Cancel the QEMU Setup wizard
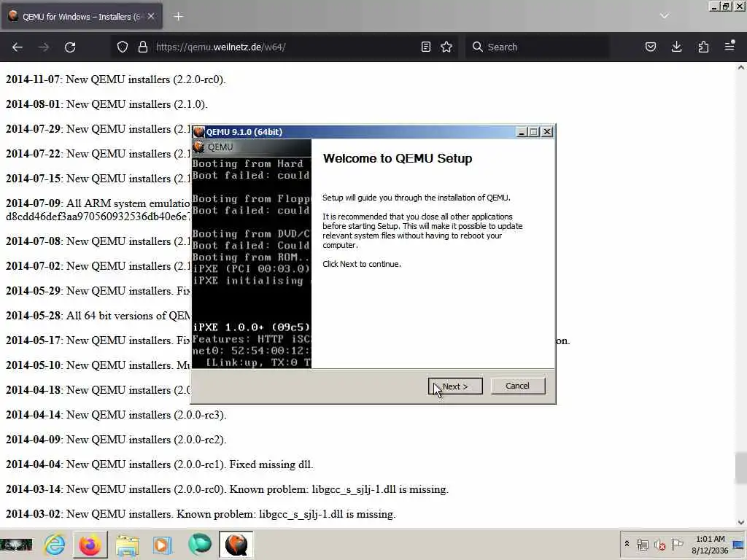Viewport: 747px width, 560px height. click(x=517, y=386)
